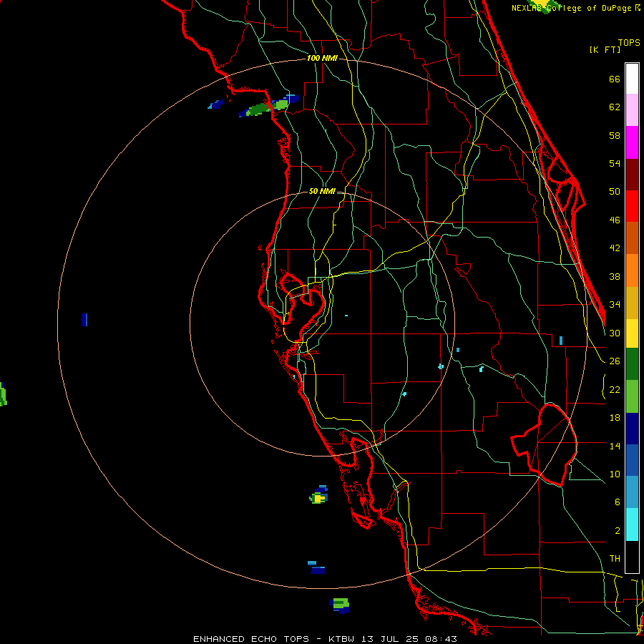Click the light pink legend swatch
The height and width of the screenshot is (644, 644).
(x=632, y=110)
